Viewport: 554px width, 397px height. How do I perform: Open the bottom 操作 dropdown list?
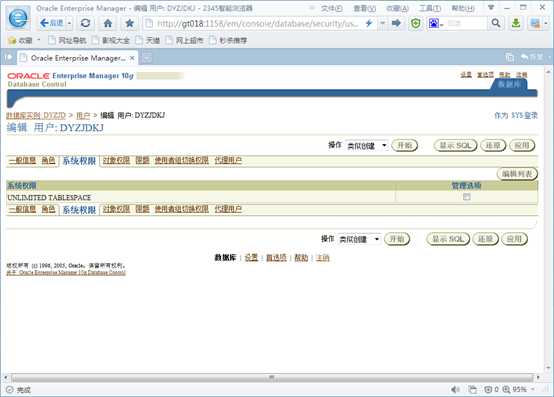359,239
